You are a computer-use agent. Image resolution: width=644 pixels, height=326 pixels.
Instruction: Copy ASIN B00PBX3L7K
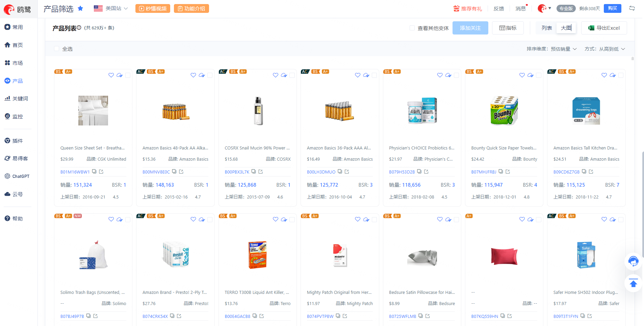[254, 171]
